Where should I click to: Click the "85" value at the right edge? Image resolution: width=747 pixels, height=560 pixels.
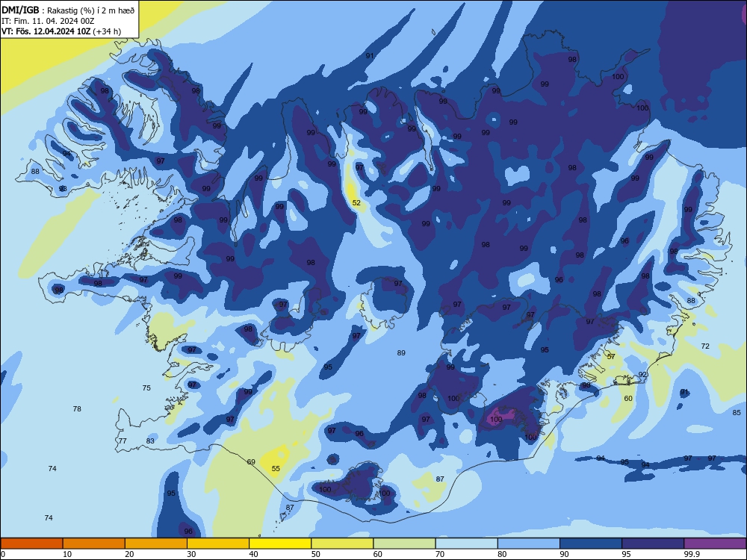click(x=737, y=412)
